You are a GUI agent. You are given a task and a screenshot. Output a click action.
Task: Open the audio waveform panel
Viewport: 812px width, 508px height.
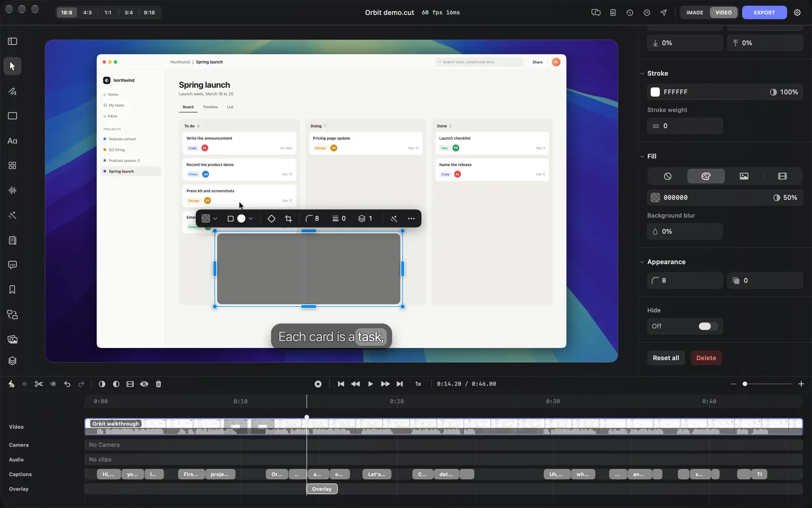13,190
